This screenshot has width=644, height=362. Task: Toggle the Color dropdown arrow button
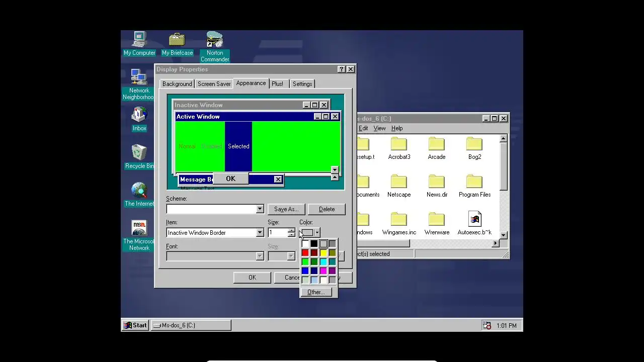click(x=317, y=233)
